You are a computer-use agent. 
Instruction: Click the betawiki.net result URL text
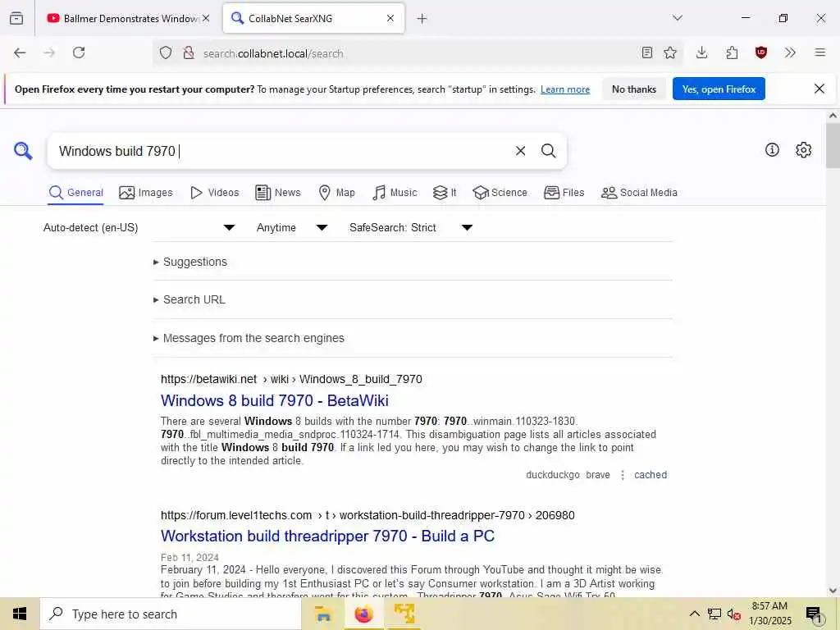point(291,379)
